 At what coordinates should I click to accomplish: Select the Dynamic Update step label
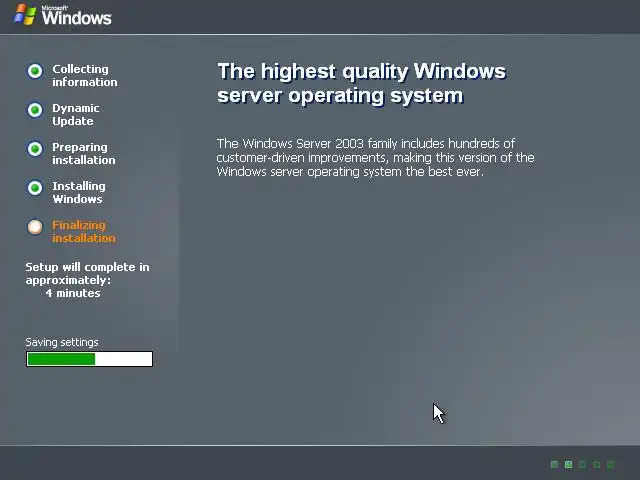tap(76, 115)
